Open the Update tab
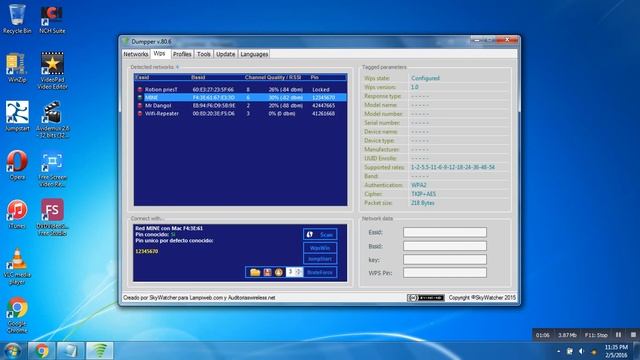This screenshot has height=360, width=640. pyautogui.click(x=226, y=54)
